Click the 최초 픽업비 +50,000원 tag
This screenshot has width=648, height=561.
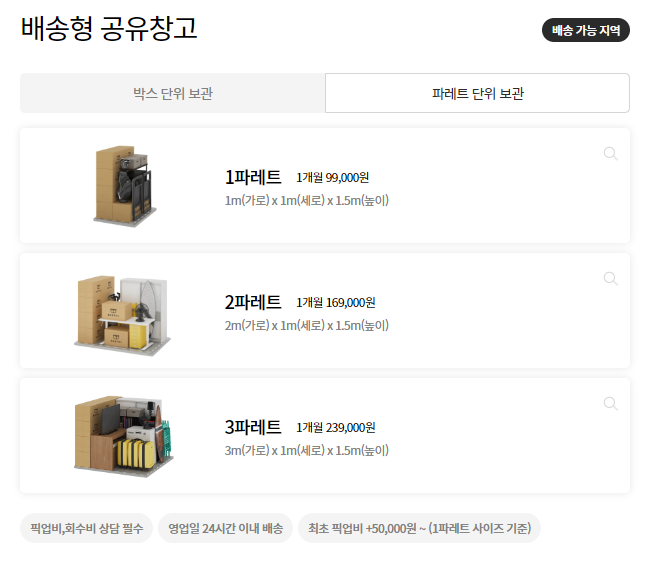tap(419, 528)
